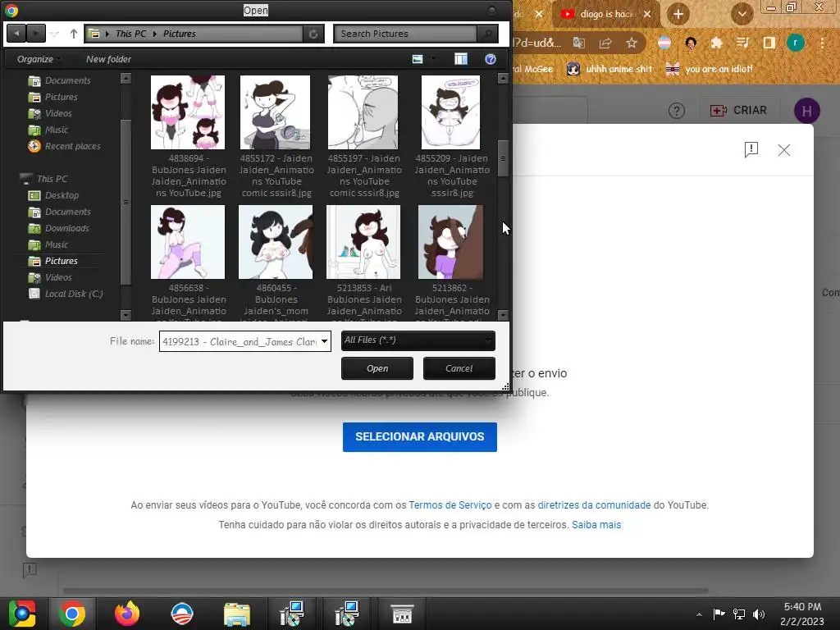The width and height of the screenshot is (840, 630).
Task: Toggle the preview pane icon
Action: point(461,59)
